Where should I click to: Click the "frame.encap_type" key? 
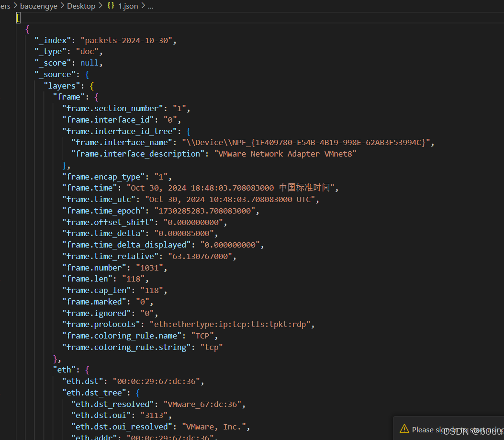[103, 177]
